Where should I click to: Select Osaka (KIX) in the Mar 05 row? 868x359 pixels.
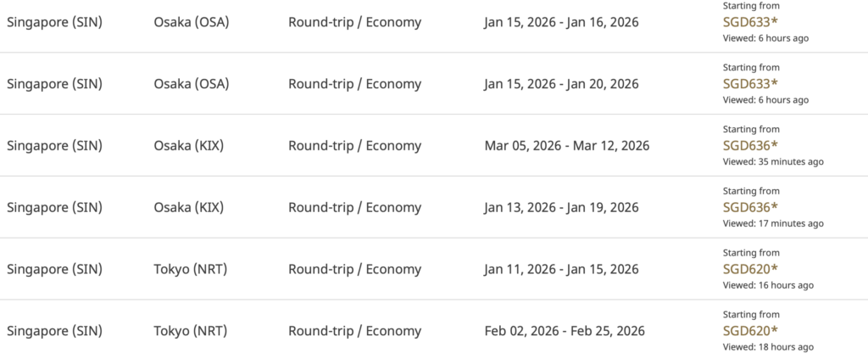[191, 146]
